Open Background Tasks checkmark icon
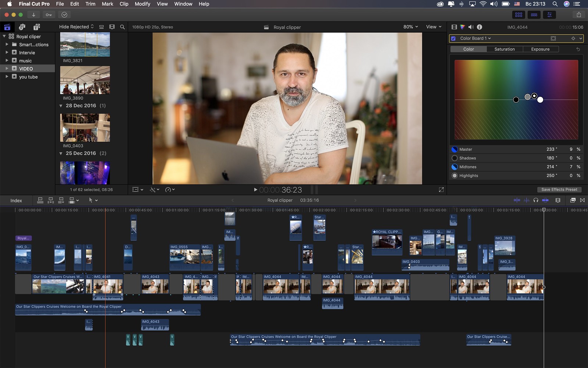Image resolution: width=588 pixels, height=368 pixels. click(64, 15)
